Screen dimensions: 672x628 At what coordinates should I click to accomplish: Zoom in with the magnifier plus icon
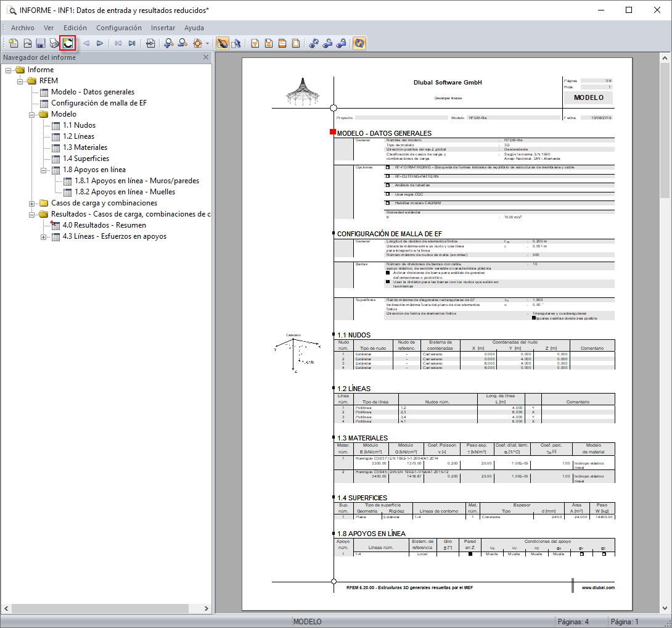[x=169, y=43]
